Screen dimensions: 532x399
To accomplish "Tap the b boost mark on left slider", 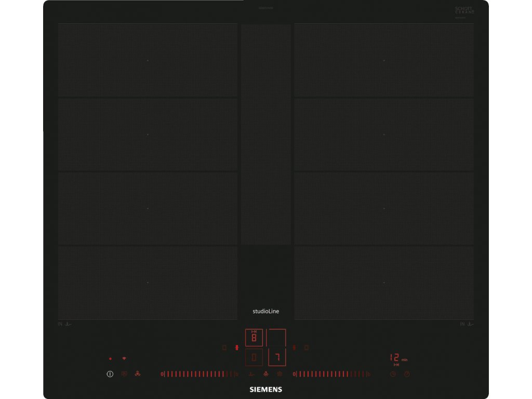I will [236, 374].
